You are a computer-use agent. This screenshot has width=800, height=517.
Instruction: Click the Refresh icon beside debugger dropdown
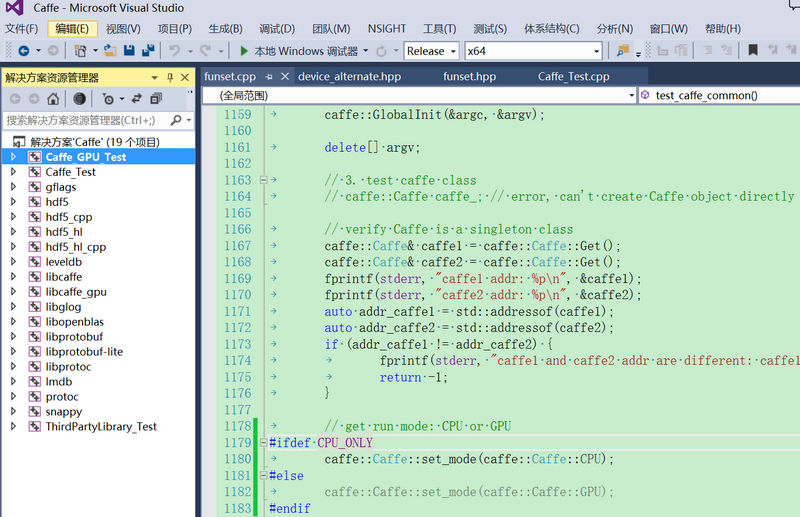[381, 52]
